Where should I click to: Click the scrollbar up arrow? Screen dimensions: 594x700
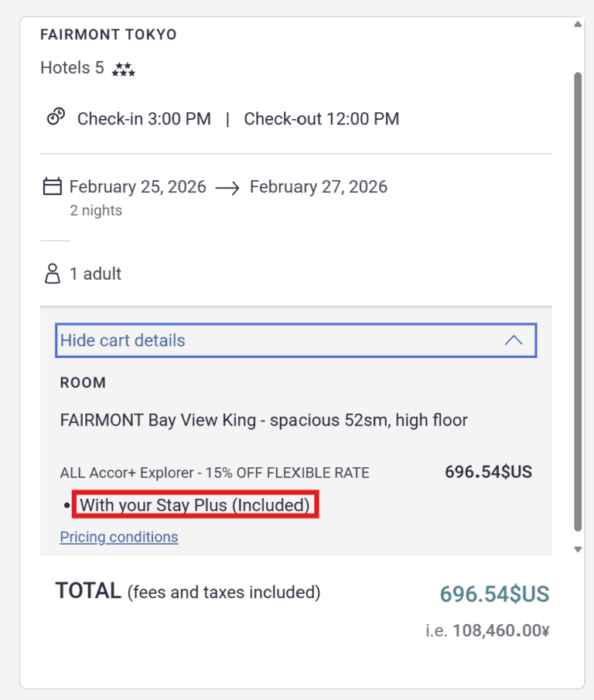click(x=578, y=23)
